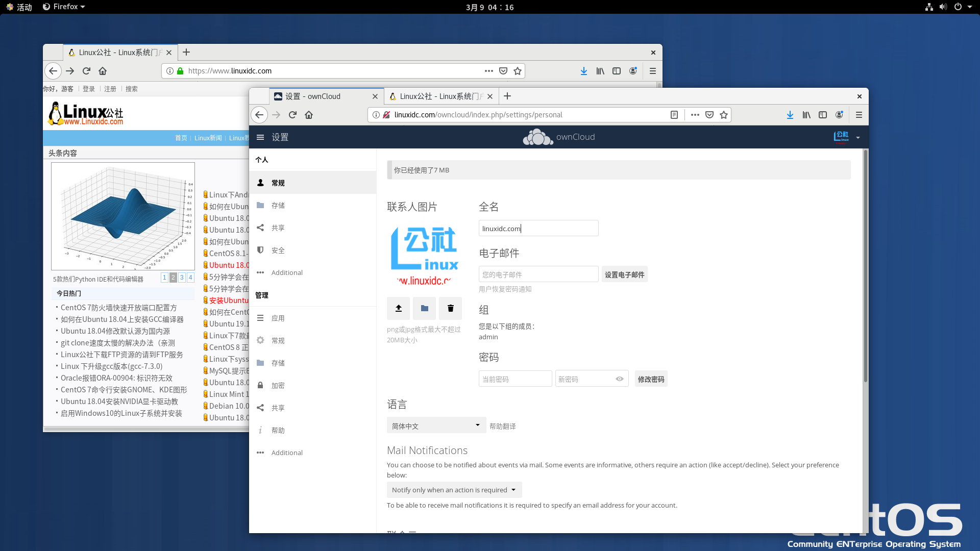Reload the ownCloud settings page
Screen dimensions: 980x551
tap(292, 115)
